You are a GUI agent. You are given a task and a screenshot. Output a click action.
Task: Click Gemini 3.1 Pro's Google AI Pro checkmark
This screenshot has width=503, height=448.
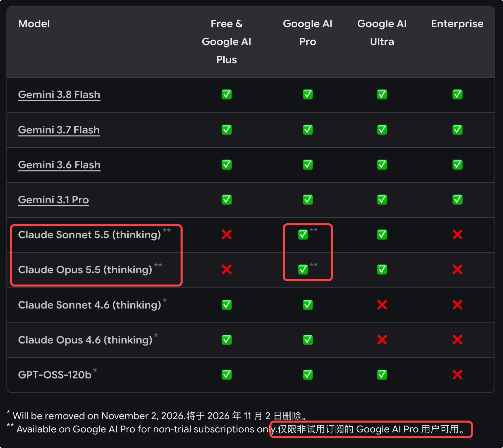pyautogui.click(x=308, y=200)
